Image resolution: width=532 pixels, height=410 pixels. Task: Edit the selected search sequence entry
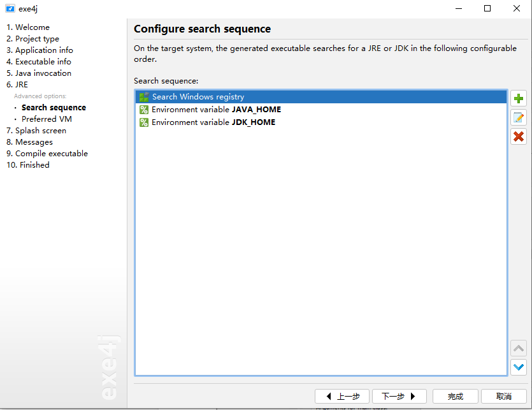pyautogui.click(x=518, y=117)
